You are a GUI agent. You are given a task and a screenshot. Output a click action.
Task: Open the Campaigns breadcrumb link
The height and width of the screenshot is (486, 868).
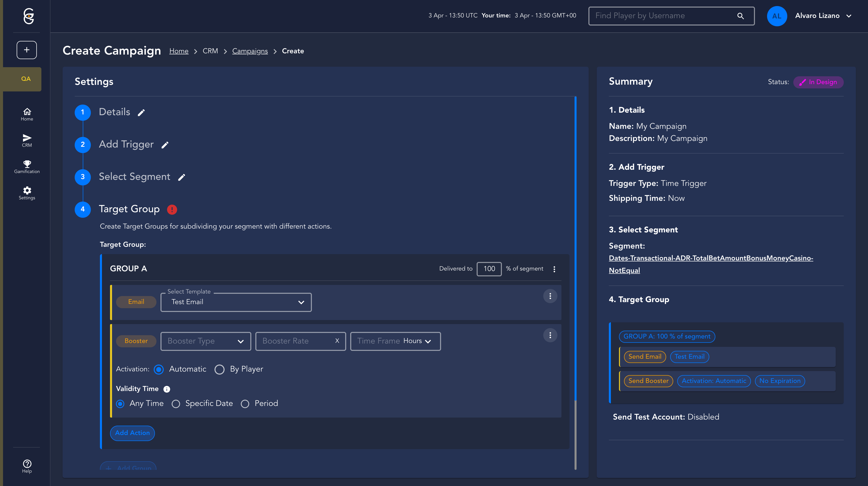pyautogui.click(x=250, y=51)
